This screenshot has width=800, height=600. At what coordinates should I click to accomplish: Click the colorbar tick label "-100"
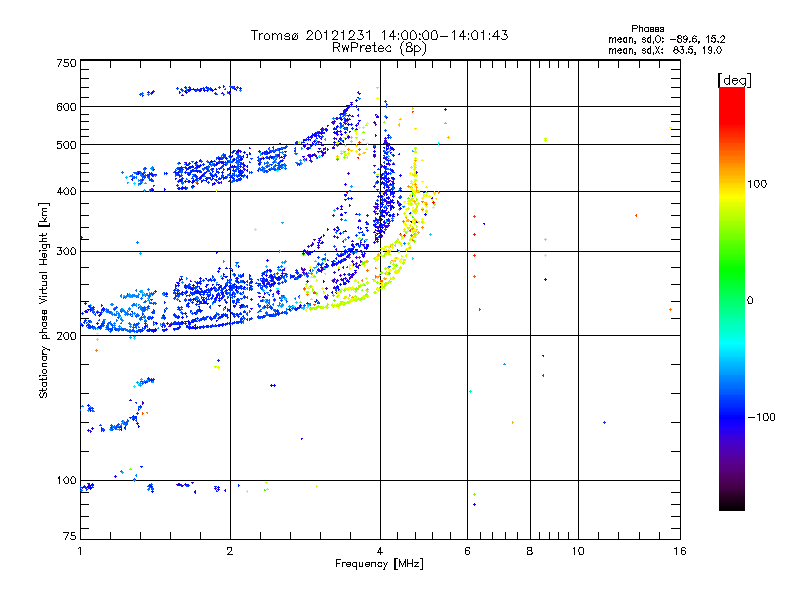pos(761,417)
